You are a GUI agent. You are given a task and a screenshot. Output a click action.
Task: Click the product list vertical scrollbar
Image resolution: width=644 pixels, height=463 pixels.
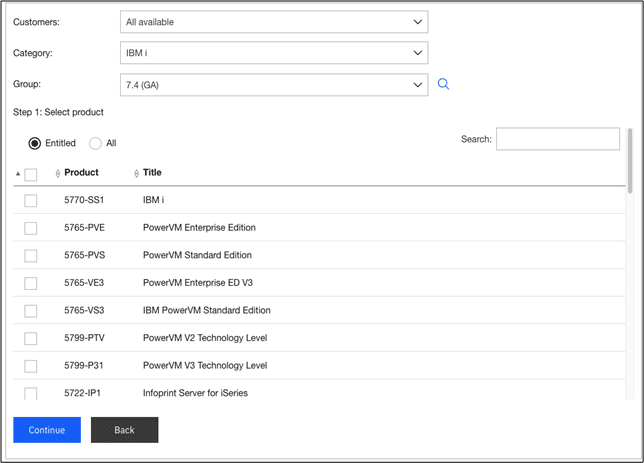[x=629, y=160]
